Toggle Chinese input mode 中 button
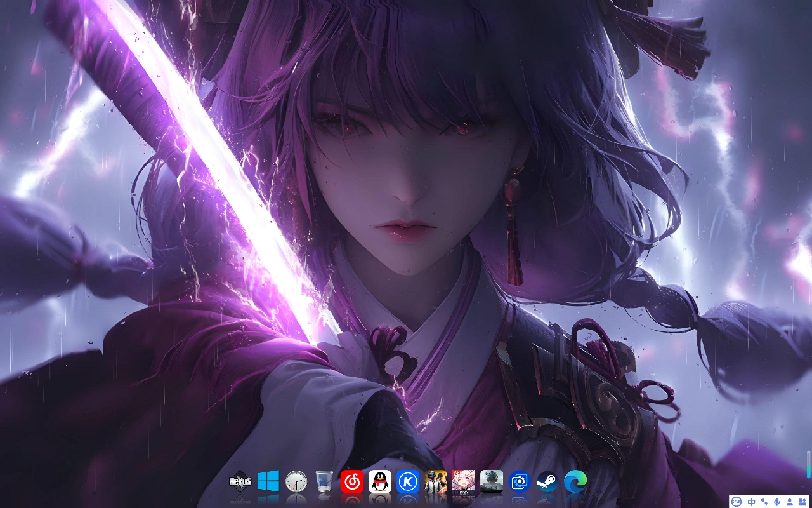 752,502
